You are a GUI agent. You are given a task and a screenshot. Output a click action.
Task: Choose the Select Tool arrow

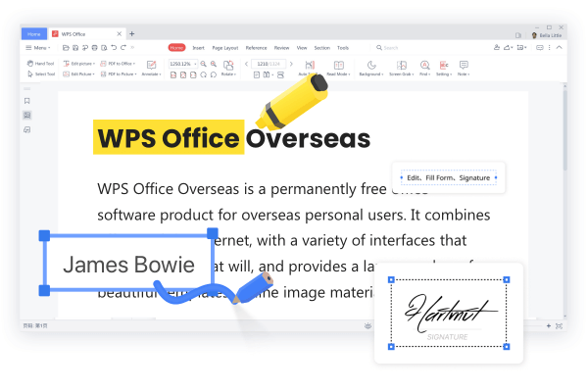pos(41,73)
